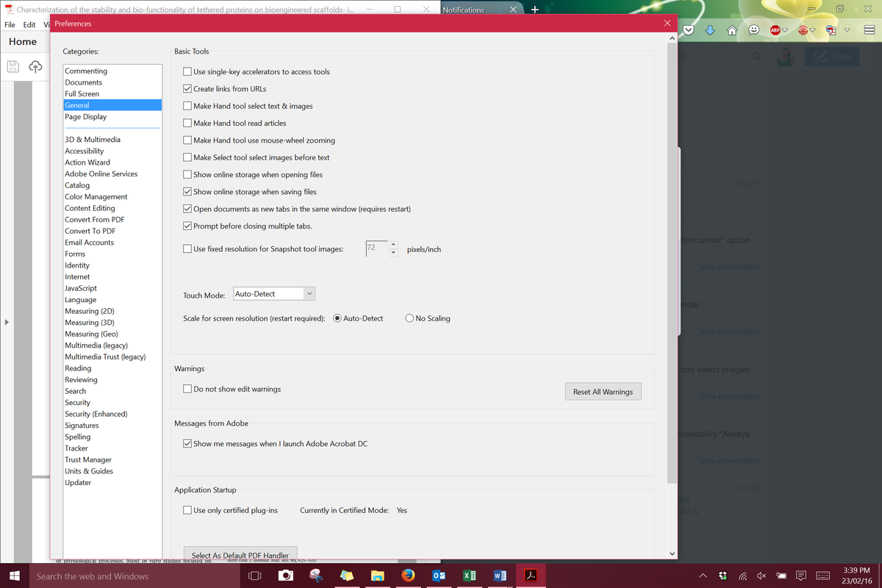Click the Adblock Plus ABP icon

[775, 31]
